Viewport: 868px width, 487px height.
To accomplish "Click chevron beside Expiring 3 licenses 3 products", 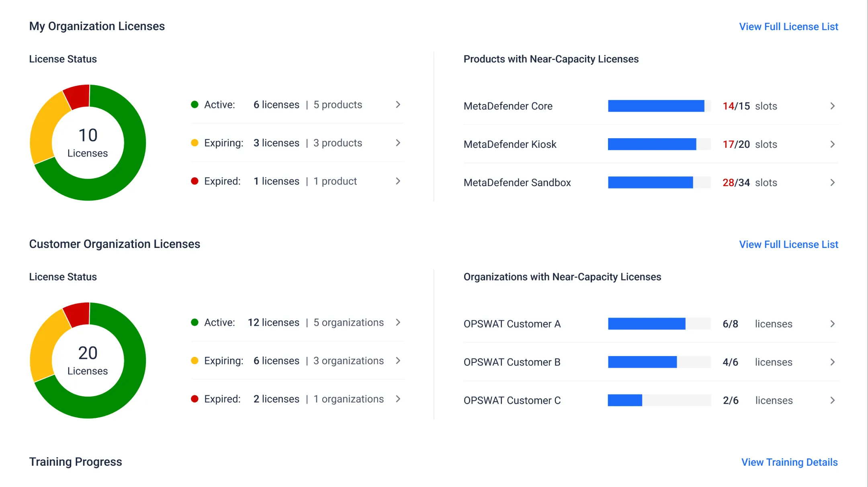I will click(398, 143).
